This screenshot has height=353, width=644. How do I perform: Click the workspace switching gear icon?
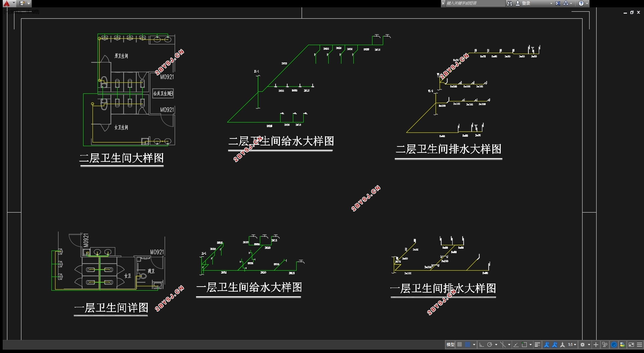click(583, 345)
